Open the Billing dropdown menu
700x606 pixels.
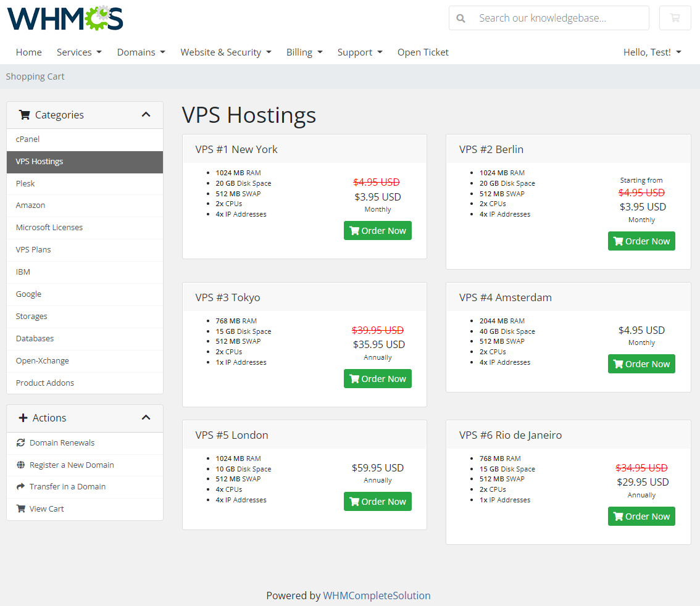[x=304, y=52]
